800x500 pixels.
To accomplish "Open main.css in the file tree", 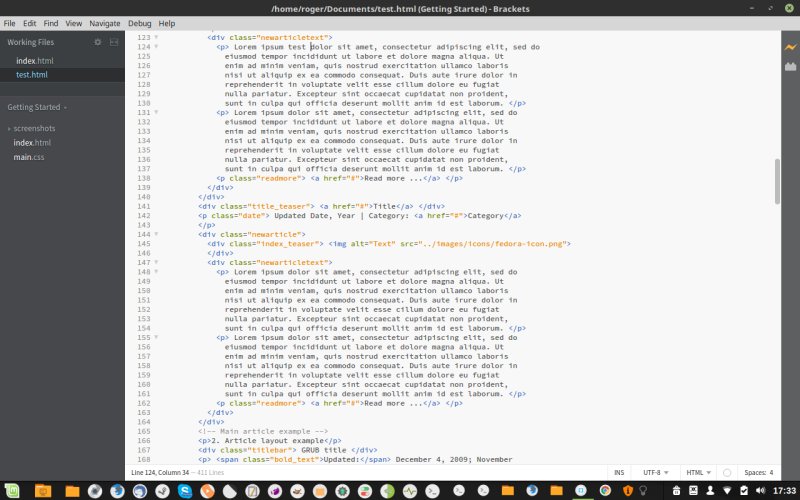I will 29,157.
